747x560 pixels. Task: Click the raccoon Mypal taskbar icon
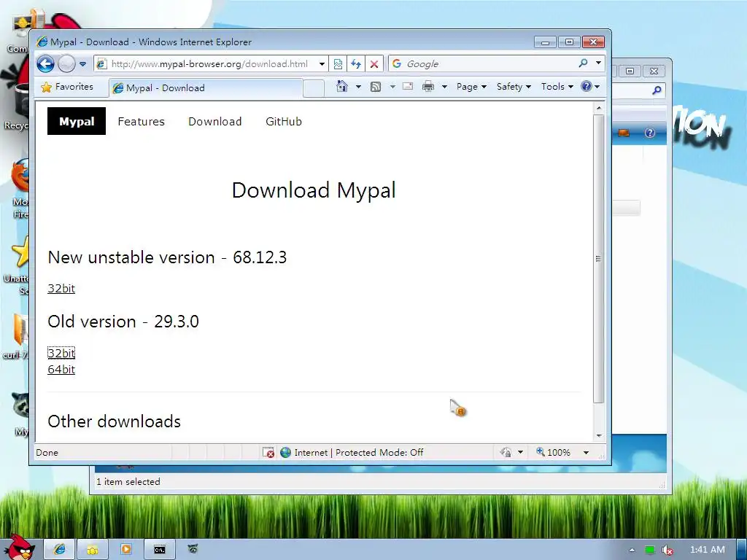click(x=193, y=549)
